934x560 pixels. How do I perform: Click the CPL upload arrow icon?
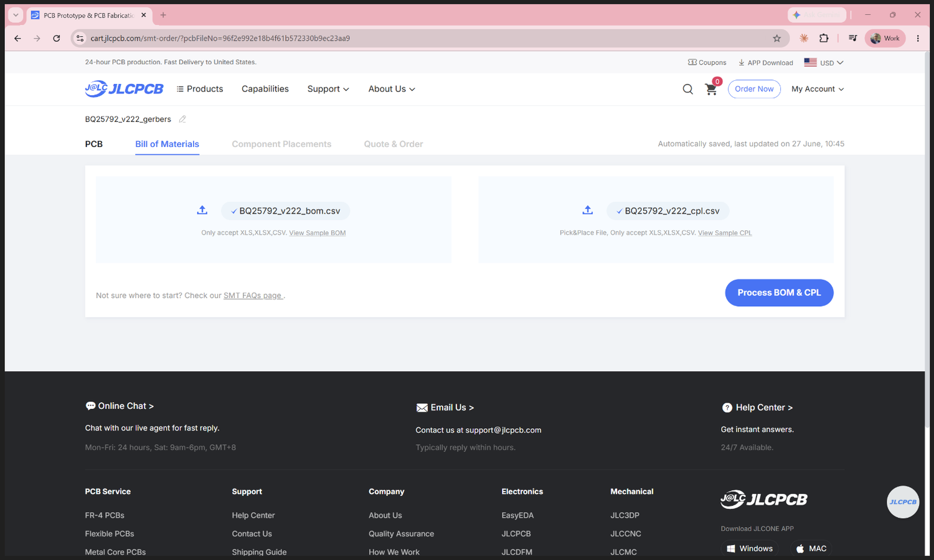pos(588,210)
